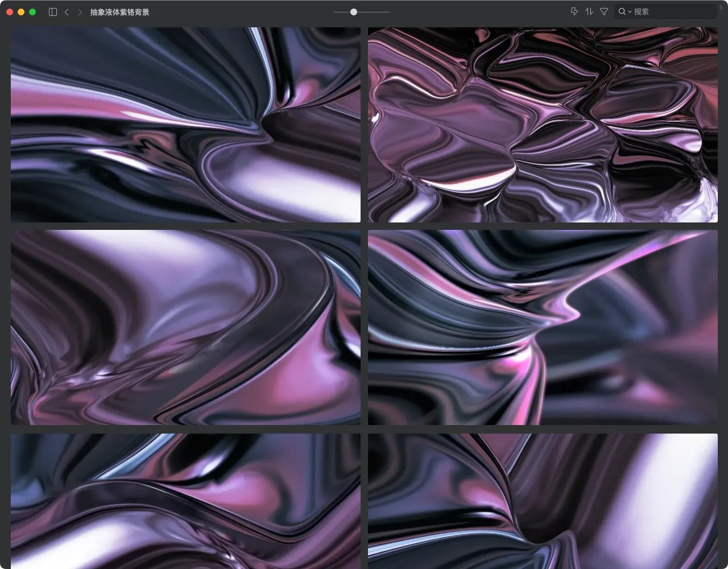Viewport: 728px width, 569px height.
Task: Select the top-left swirling chrome thumbnail
Action: 185,125
